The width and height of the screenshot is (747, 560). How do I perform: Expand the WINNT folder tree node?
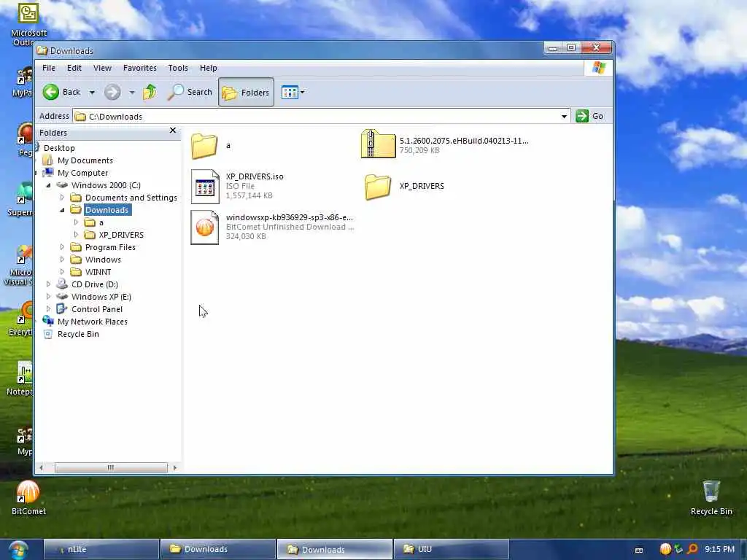[62, 271]
